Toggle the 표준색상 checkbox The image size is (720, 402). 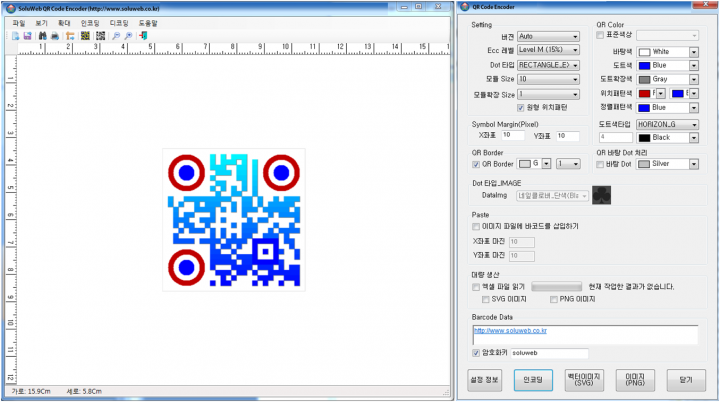pos(600,35)
